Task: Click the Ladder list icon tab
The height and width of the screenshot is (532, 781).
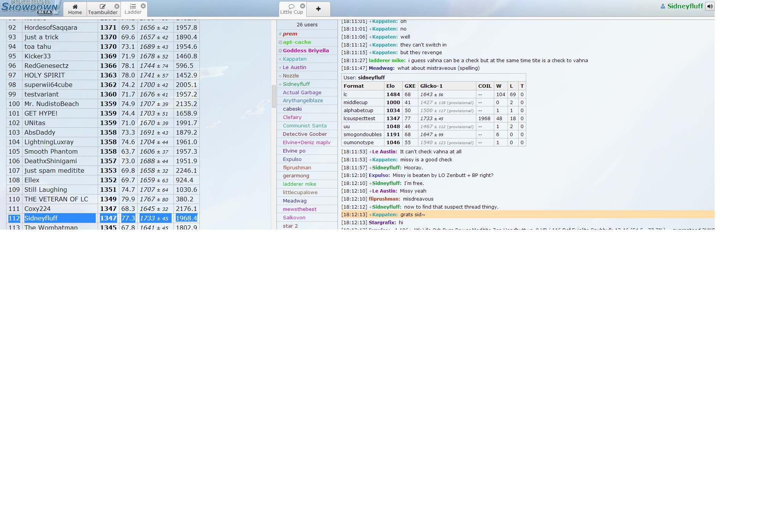Action: click(133, 9)
